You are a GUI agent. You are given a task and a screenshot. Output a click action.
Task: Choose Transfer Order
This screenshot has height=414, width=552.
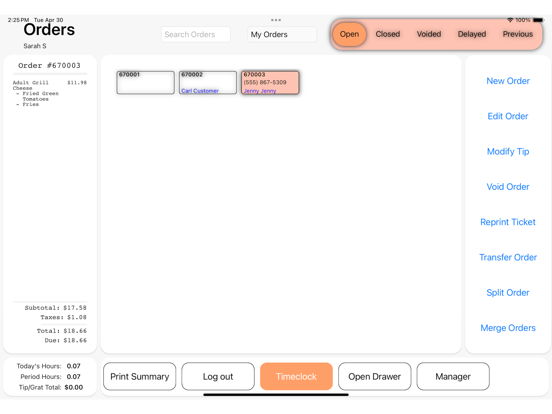[x=508, y=257]
